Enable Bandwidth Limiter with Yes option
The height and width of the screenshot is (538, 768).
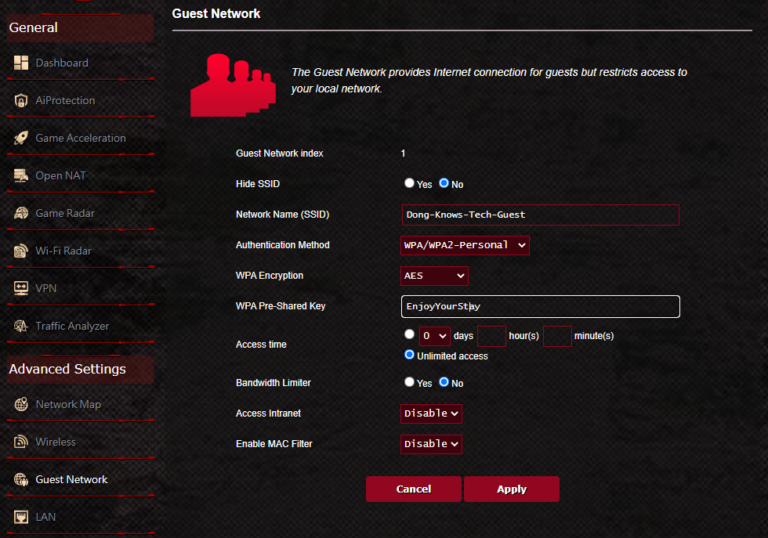click(x=409, y=382)
